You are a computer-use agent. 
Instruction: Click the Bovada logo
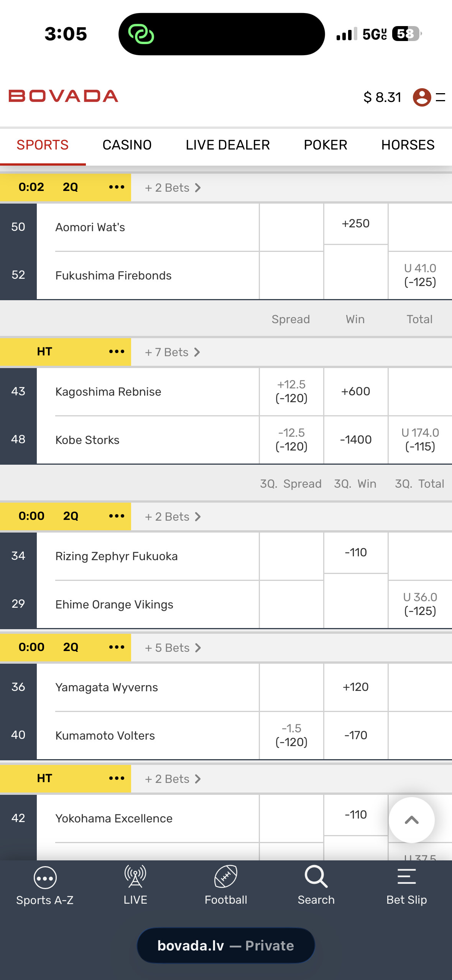(x=63, y=96)
